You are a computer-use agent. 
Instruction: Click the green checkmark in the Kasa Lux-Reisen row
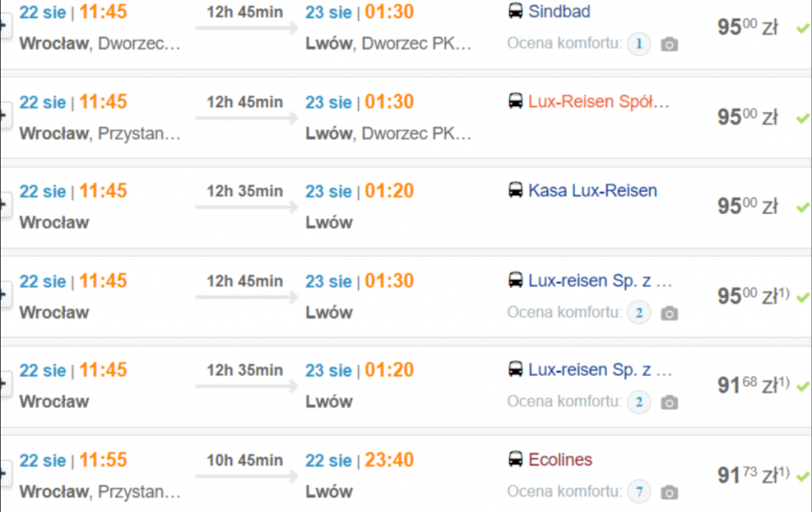802,208
